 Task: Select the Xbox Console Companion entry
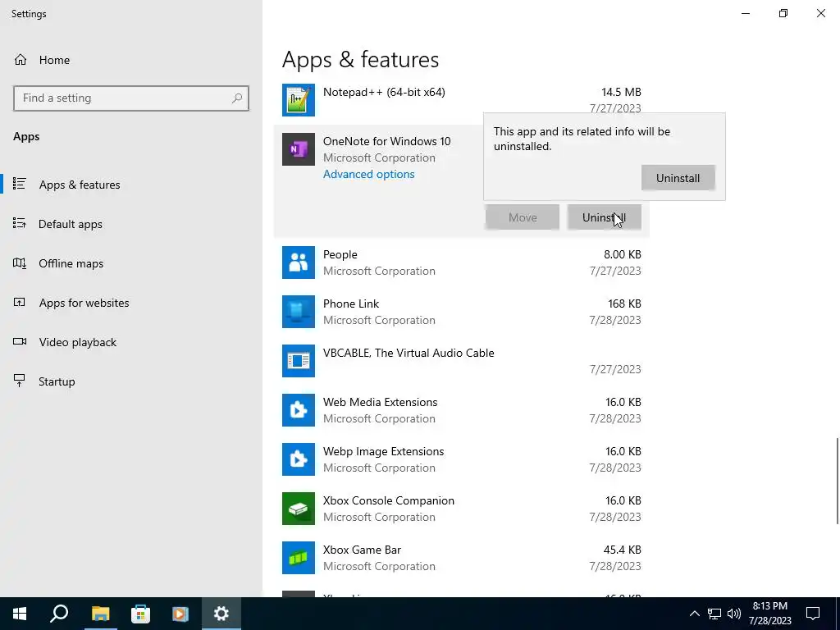462,509
